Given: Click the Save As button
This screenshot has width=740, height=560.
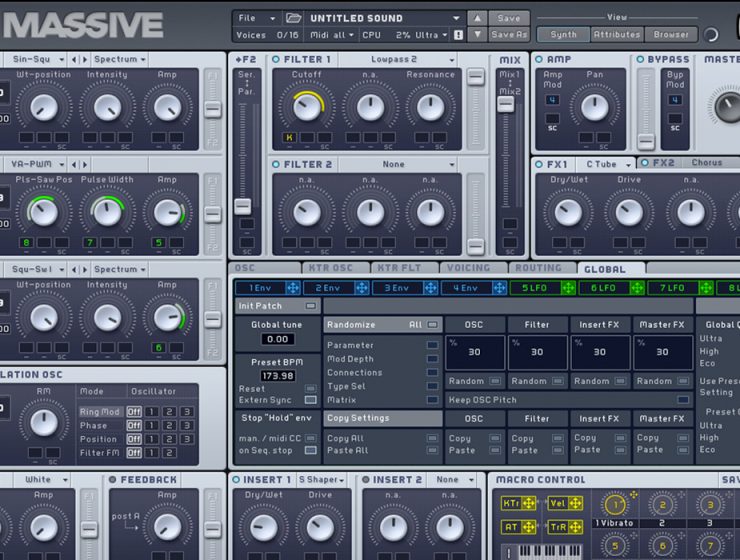Looking at the screenshot, I should (509, 34).
